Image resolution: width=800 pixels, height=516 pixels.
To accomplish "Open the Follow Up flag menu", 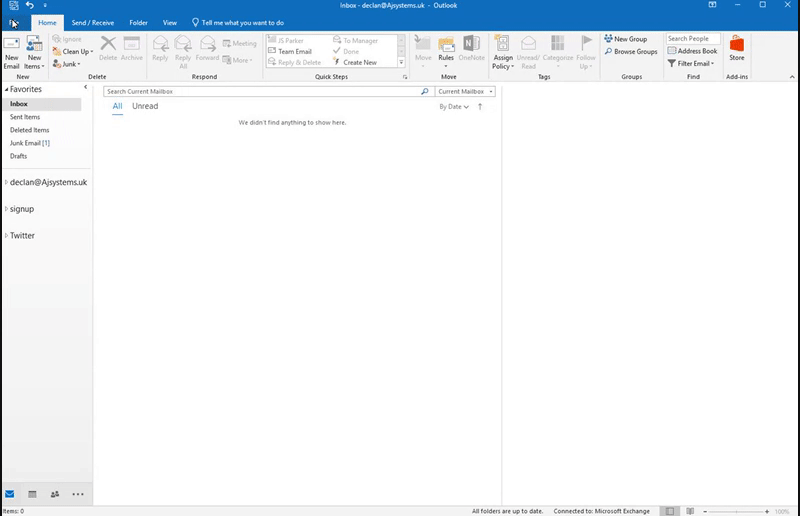I will point(586,52).
